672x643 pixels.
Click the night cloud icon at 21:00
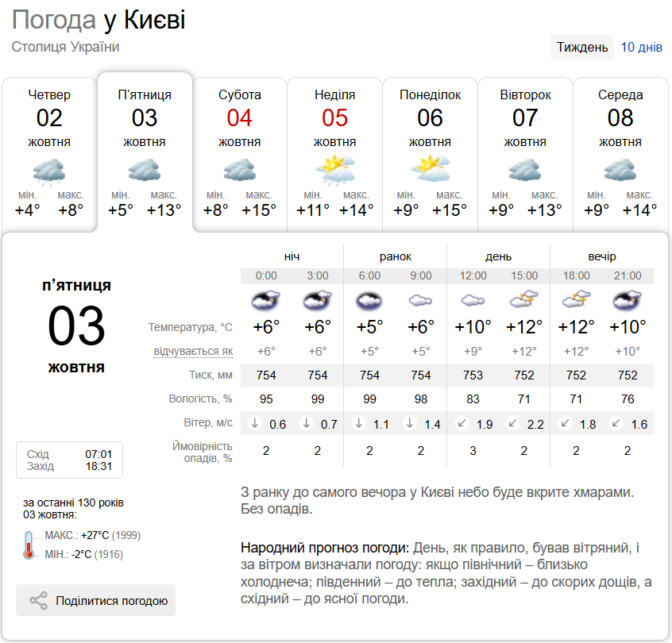point(628,301)
